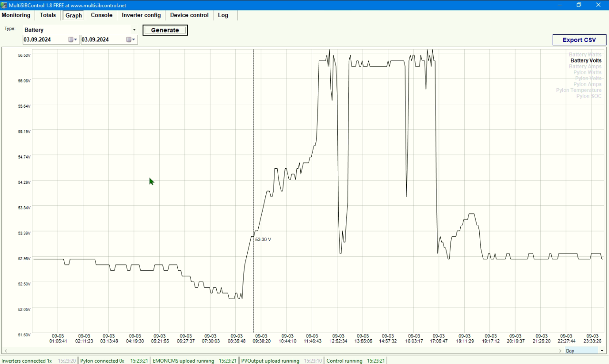Toggle the Battery Watts series in legend
609x364 pixels.
coord(585,55)
